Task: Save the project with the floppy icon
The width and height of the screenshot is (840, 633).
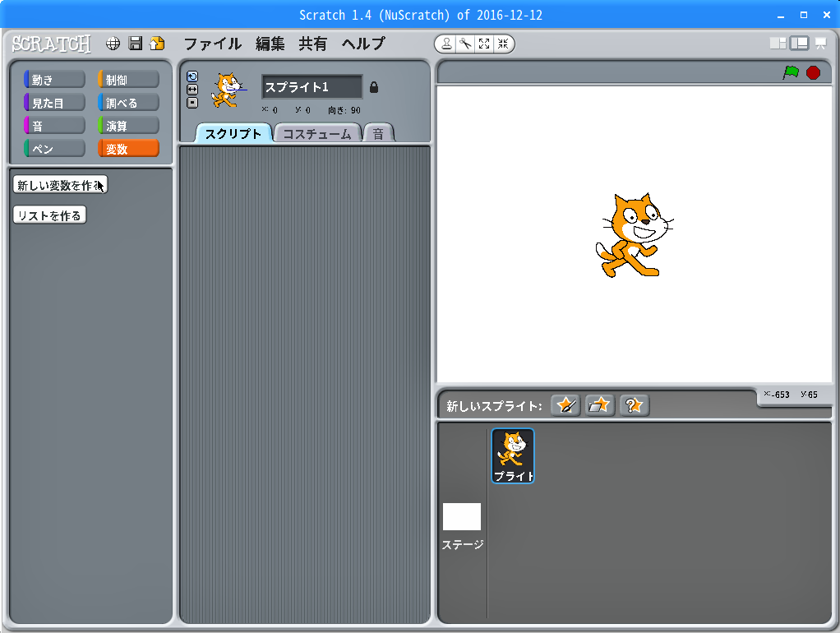Action: (x=136, y=44)
